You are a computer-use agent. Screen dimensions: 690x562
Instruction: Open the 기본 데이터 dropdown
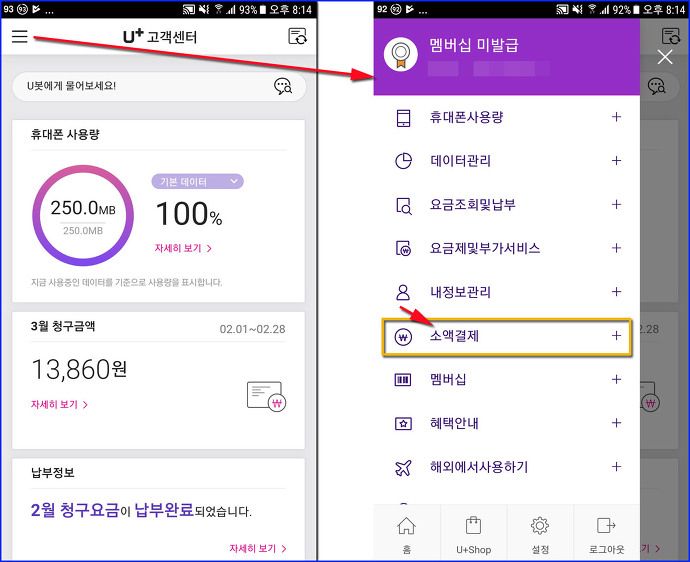[197, 181]
